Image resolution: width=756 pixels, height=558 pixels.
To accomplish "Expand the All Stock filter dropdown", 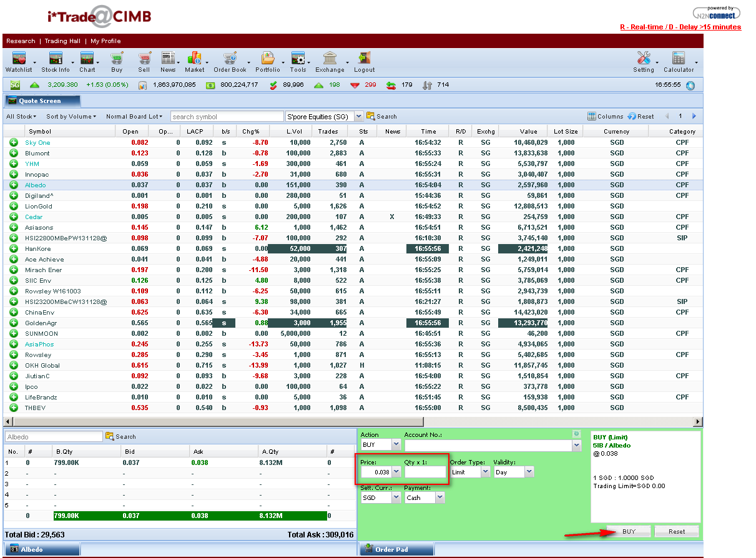I will tap(21, 117).
